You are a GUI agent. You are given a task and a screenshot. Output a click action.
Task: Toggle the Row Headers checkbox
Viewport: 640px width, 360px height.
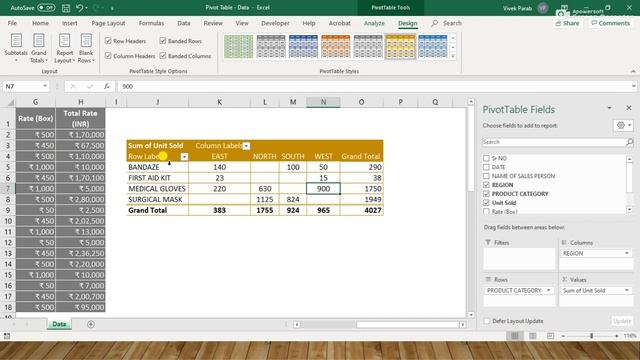tap(108, 41)
